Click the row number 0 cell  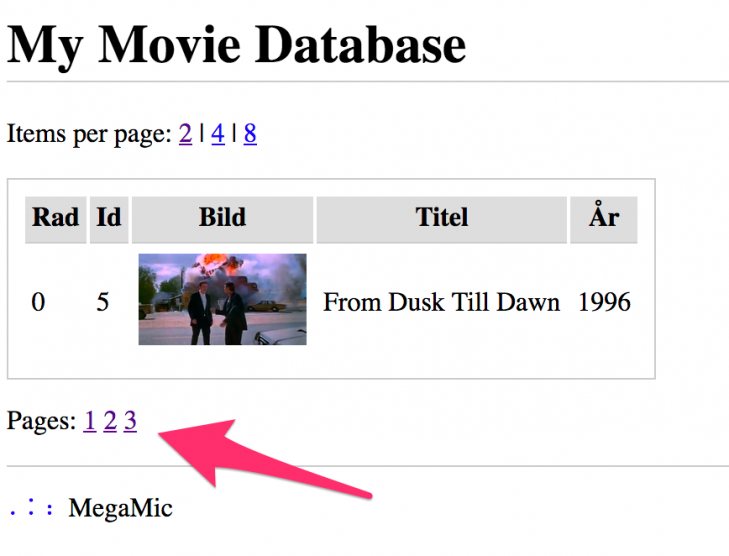[x=38, y=302]
